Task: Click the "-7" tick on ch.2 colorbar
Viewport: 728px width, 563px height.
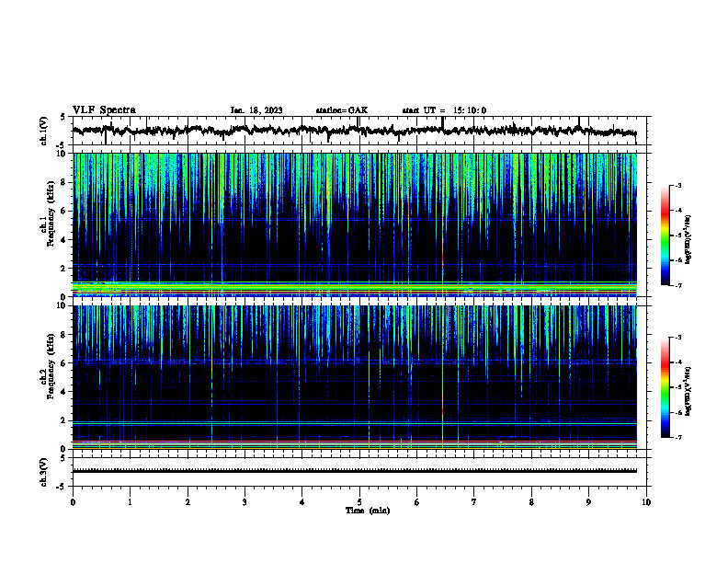Action: pyautogui.click(x=678, y=438)
